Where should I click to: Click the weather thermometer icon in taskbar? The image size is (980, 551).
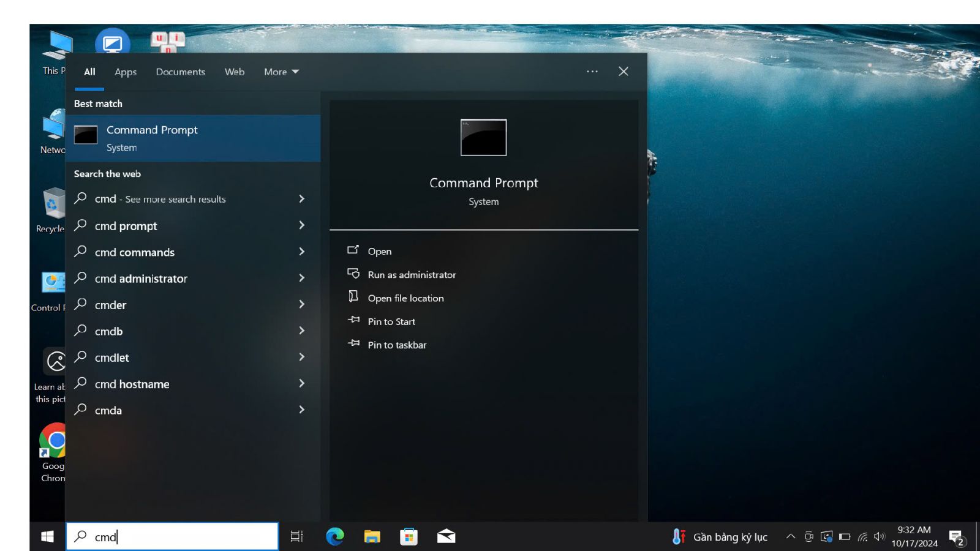[678, 537]
